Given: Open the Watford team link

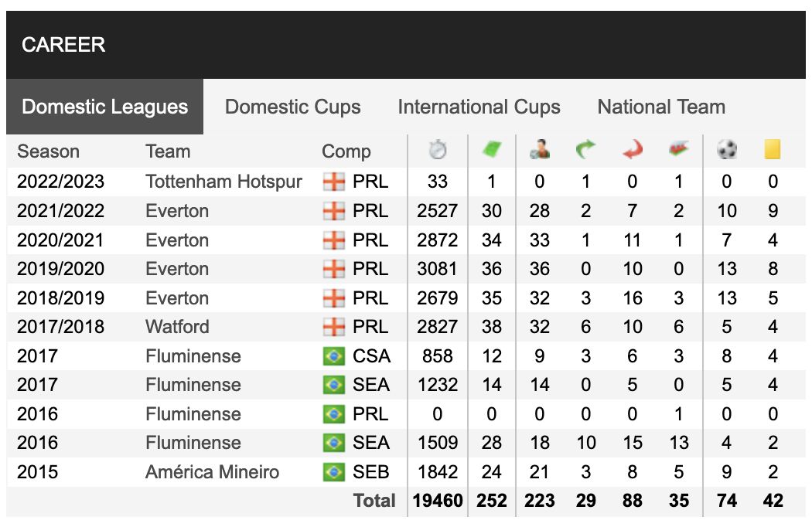Looking at the screenshot, I should click(177, 327).
